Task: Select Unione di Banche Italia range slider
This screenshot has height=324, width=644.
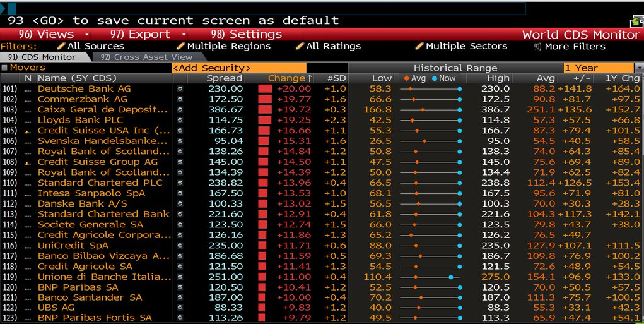Action: point(430,277)
